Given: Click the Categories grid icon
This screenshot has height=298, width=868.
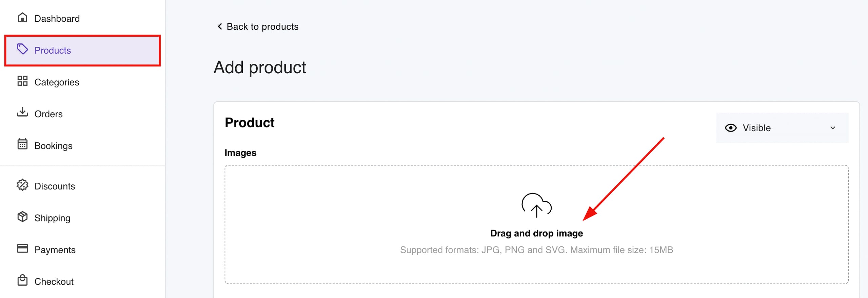Looking at the screenshot, I should [x=22, y=81].
